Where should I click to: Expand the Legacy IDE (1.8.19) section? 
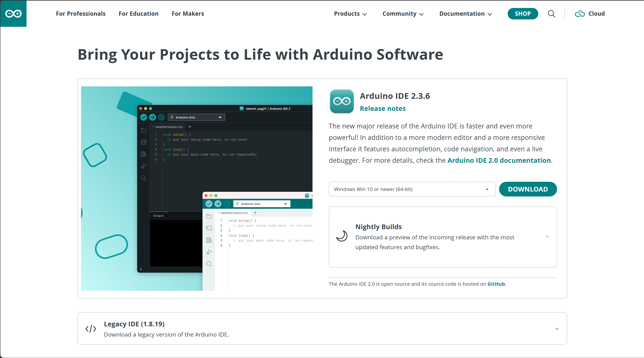(557, 329)
